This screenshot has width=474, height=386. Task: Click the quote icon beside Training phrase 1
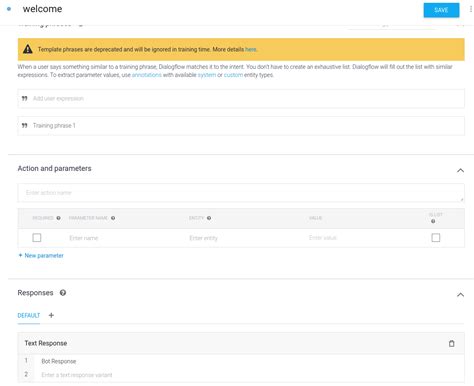pos(25,126)
